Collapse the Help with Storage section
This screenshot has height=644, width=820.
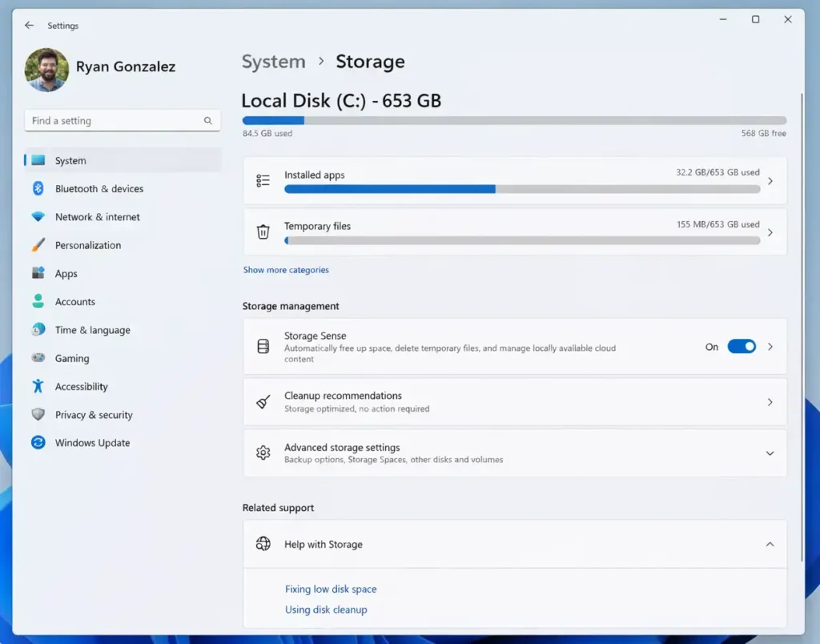point(770,545)
